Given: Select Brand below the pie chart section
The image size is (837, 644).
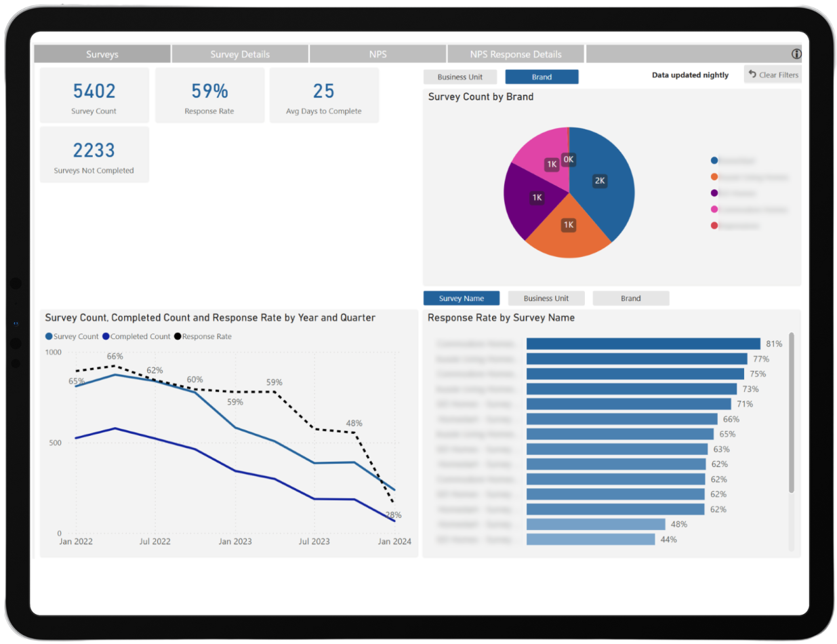Looking at the screenshot, I should click(x=630, y=298).
